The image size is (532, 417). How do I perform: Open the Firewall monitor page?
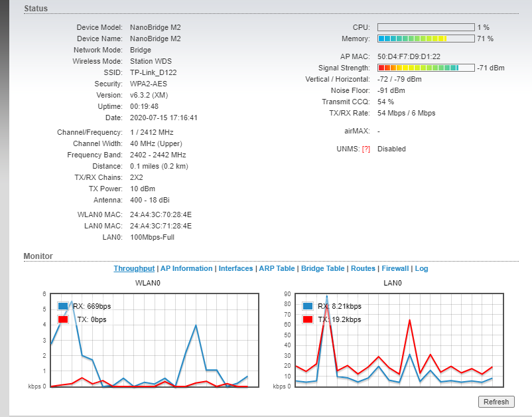pyautogui.click(x=395, y=268)
